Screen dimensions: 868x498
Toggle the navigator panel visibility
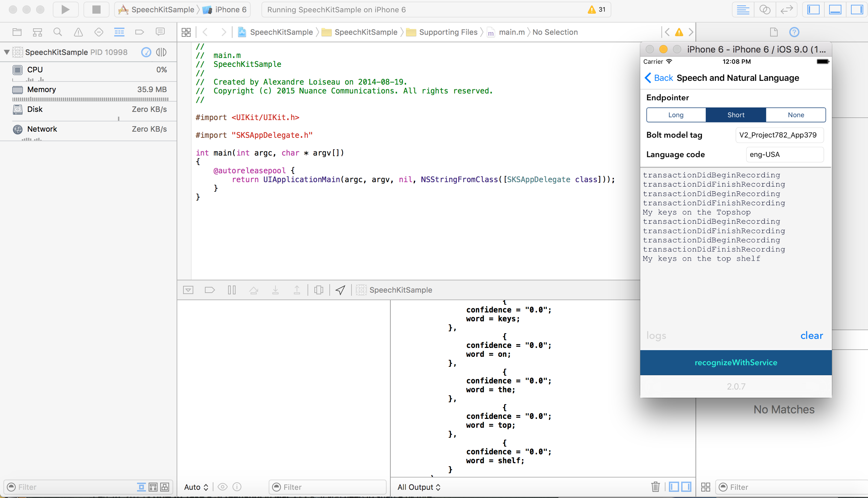813,10
